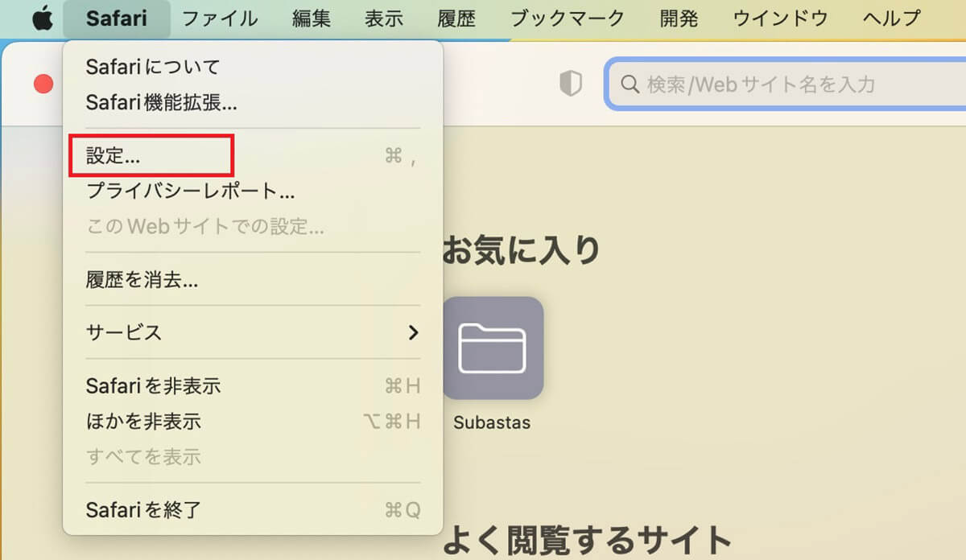Open the 開発 menu

[679, 19]
